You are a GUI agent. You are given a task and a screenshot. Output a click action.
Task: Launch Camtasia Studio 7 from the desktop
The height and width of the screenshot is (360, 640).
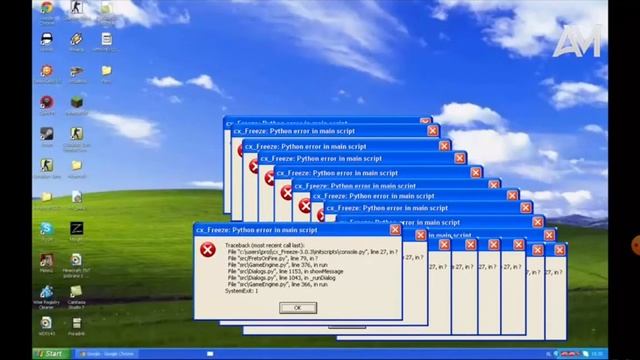coord(76,292)
